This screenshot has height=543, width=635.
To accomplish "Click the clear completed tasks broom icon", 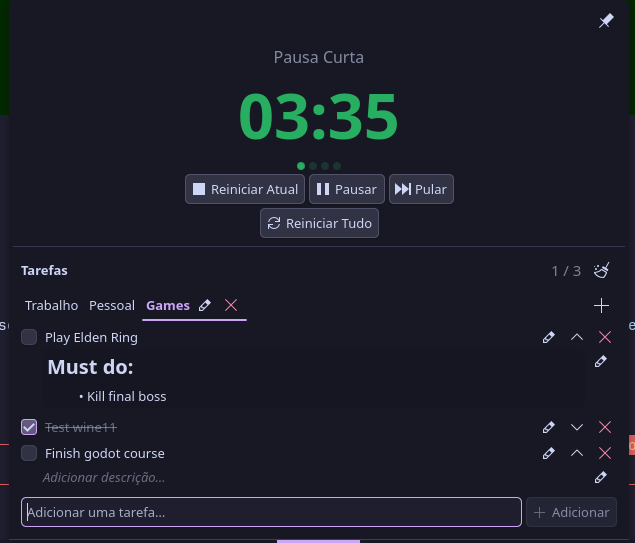I will (x=602, y=270).
